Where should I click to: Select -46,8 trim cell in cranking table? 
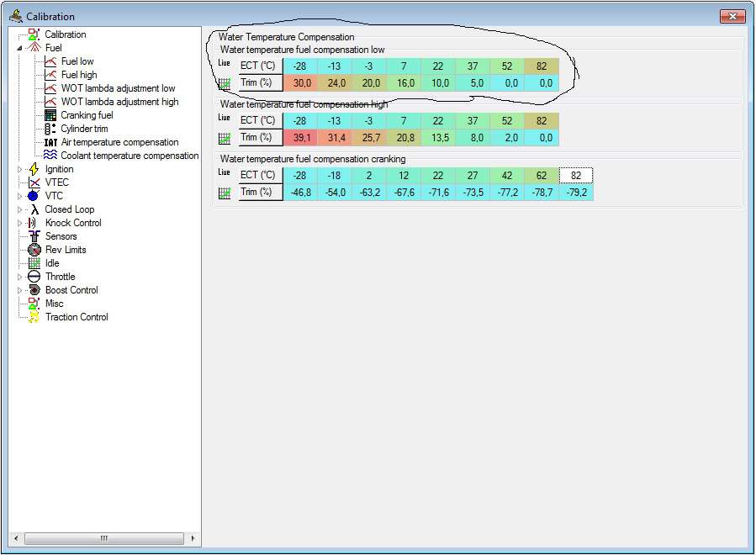pyautogui.click(x=300, y=193)
